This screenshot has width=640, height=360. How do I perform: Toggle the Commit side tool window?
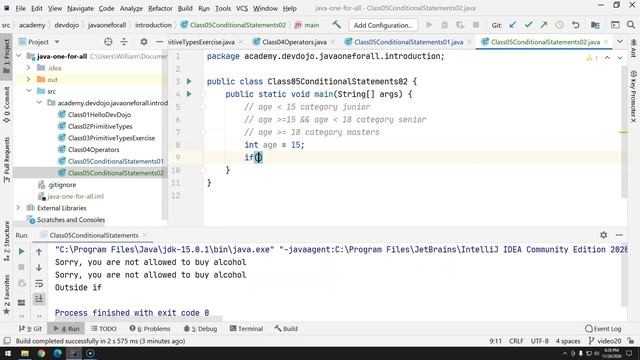7,104
